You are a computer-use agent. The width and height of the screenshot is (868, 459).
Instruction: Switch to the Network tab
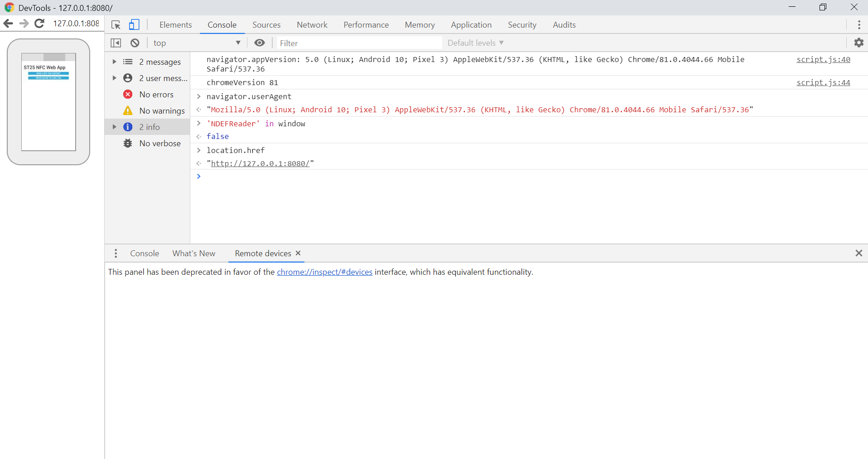pos(312,25)
